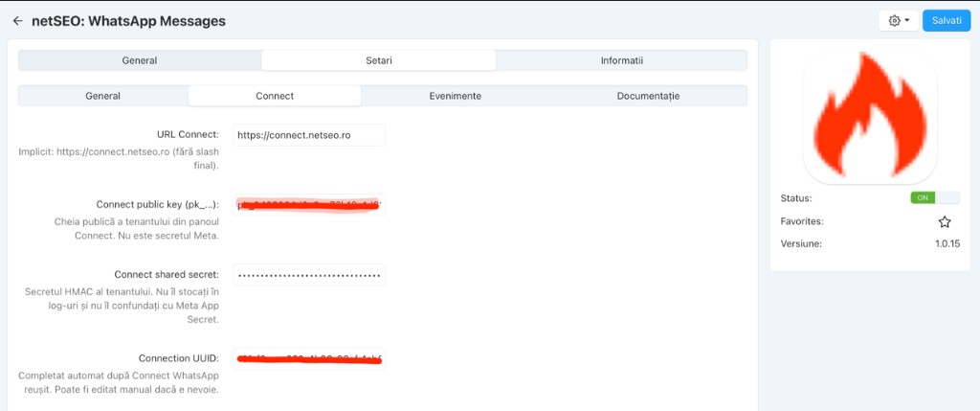Click the URL Connect label
Image resolution: width=980 pixels, height=411 pixels.
click(x=188, y=134)
